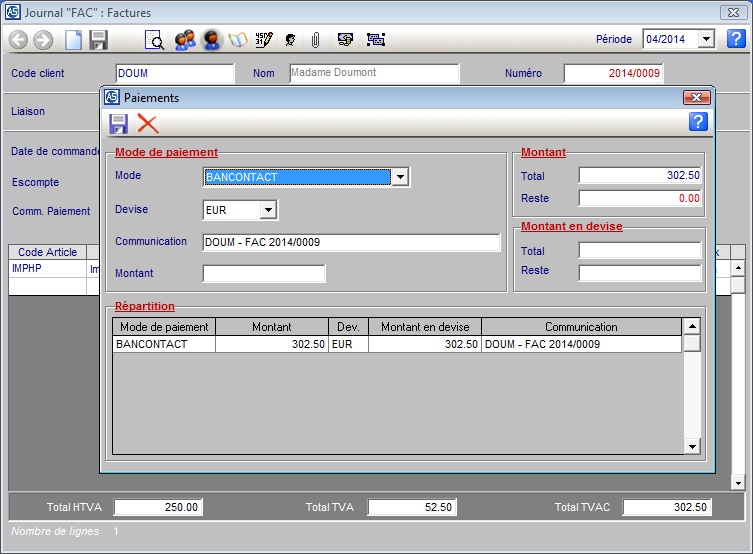The height and width of the screenshot is (554, 753).
Task: Open help in the Paiements dialog
Action: coord(698,122)
